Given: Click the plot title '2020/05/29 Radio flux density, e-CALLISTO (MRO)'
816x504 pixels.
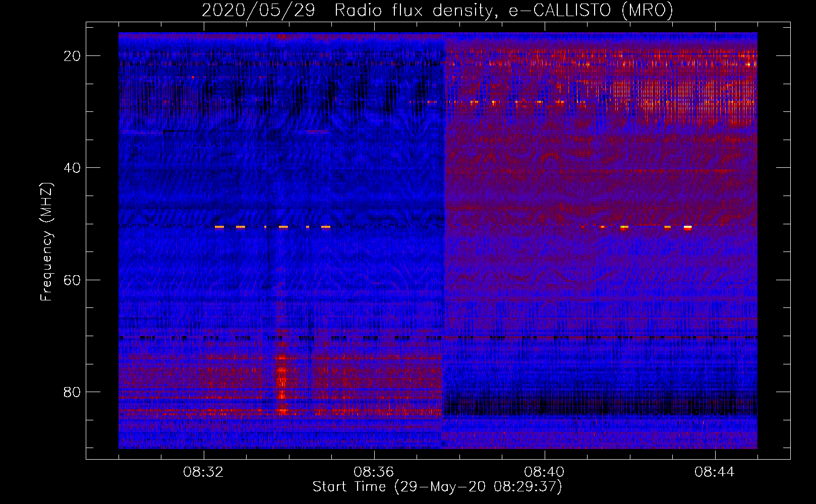Looking at the screenshot, I should [x=437, y=11].
